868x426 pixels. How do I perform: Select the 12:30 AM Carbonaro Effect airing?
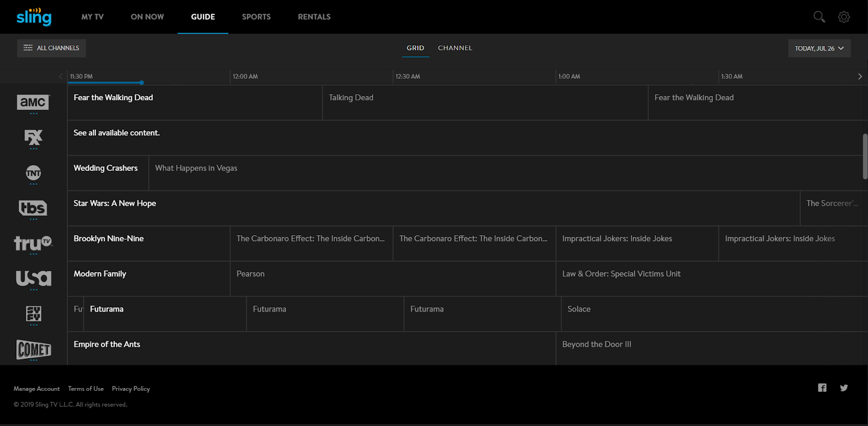pos(474,243)
